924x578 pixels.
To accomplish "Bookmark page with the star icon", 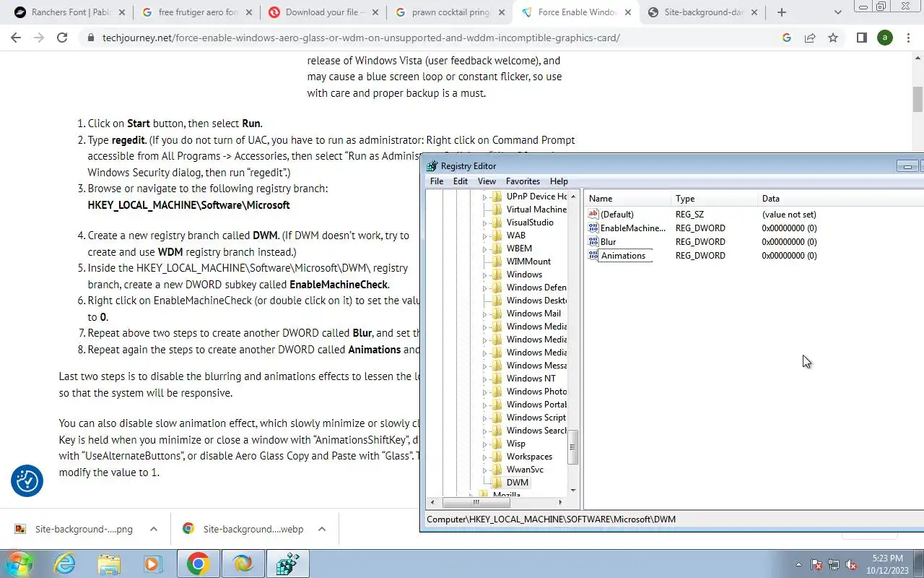I will (x=833, y=38).
